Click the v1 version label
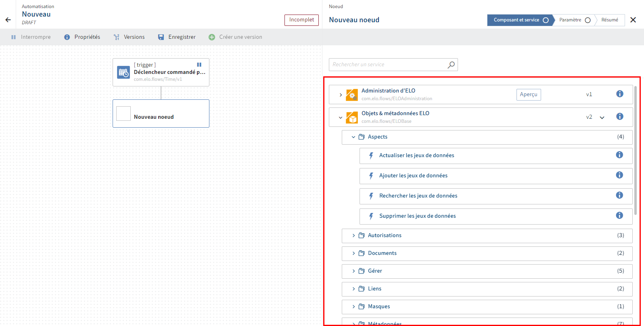Viewport: 644px width, 326px height. [589, 95]
